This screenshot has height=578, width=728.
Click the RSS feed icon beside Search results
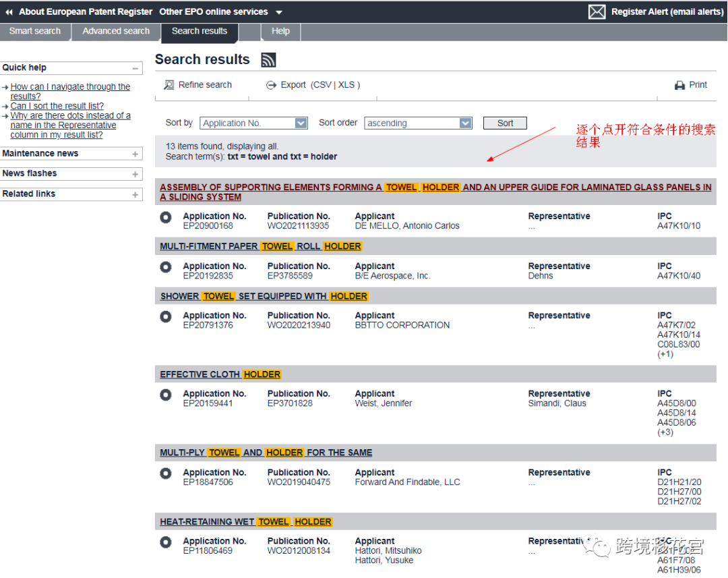268,60
